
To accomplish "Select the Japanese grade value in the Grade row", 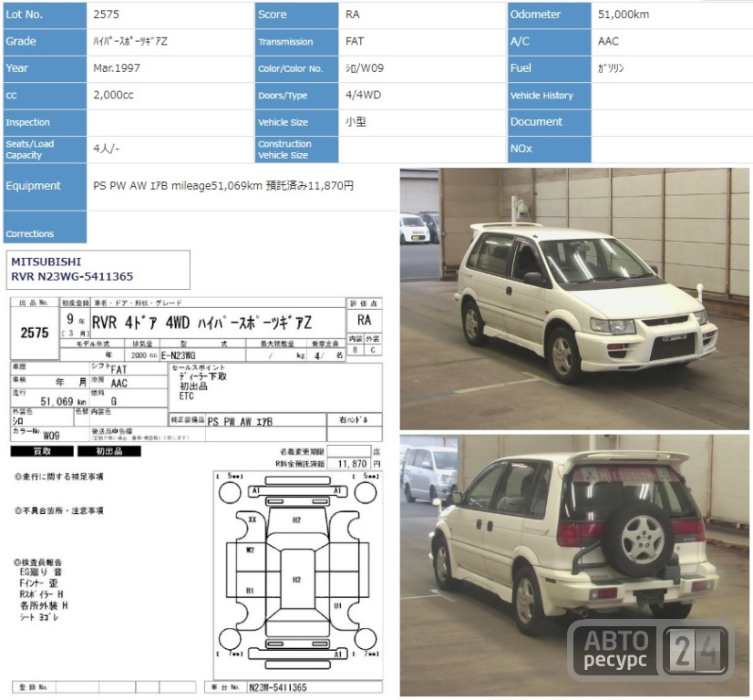I will [130, 41].
